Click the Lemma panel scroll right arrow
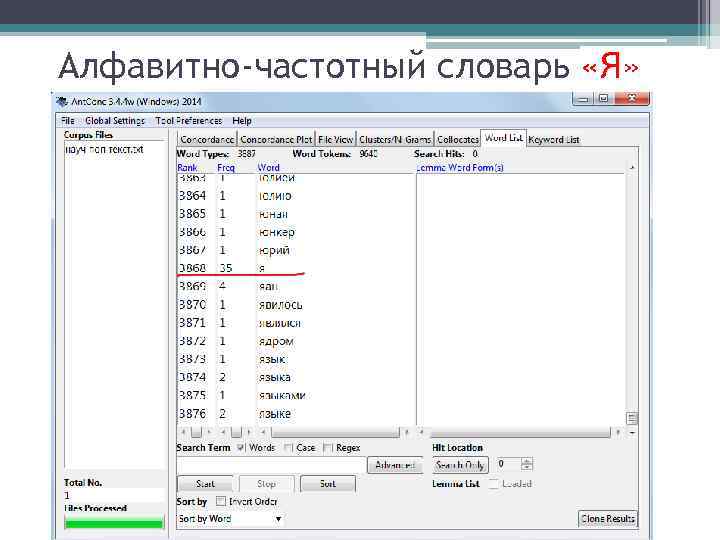Screen dimensions: 720x540 tap(618, 432)
